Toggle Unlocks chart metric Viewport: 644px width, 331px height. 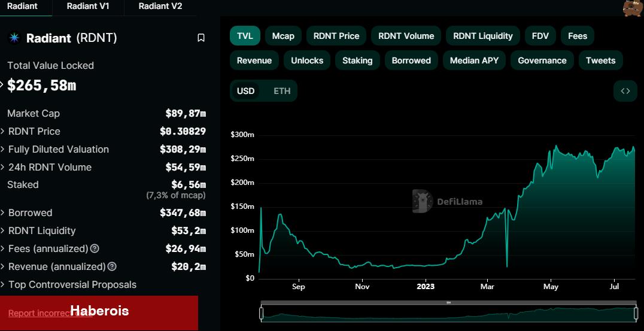[x=307, y=60]
